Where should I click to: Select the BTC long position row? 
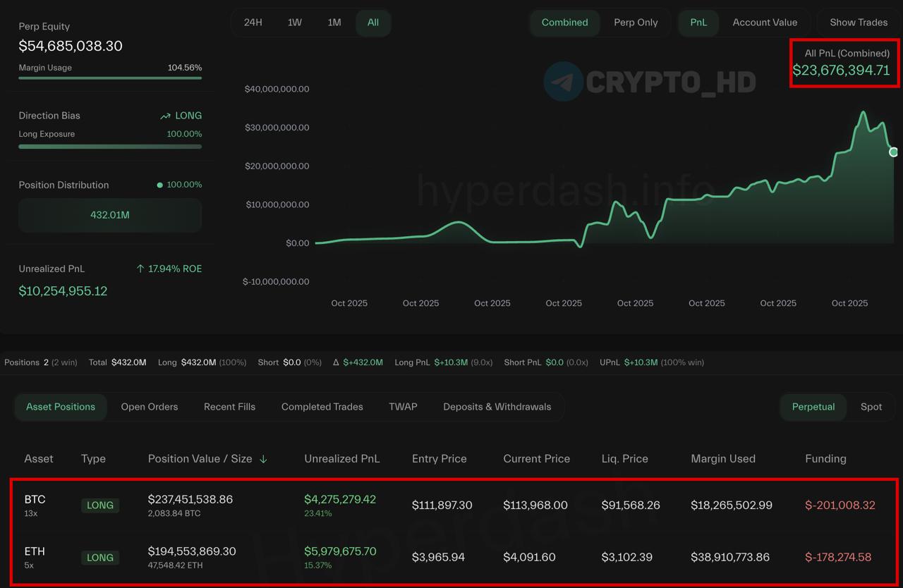451,506
